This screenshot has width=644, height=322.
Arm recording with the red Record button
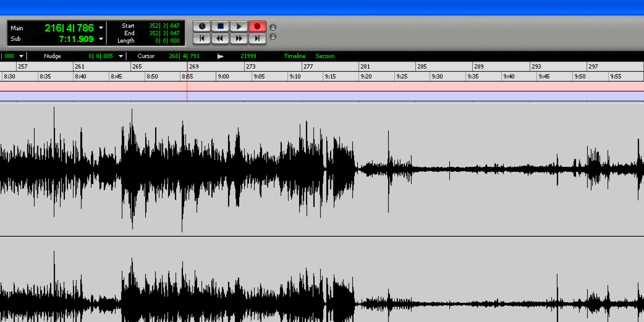[x=257, y=26]
